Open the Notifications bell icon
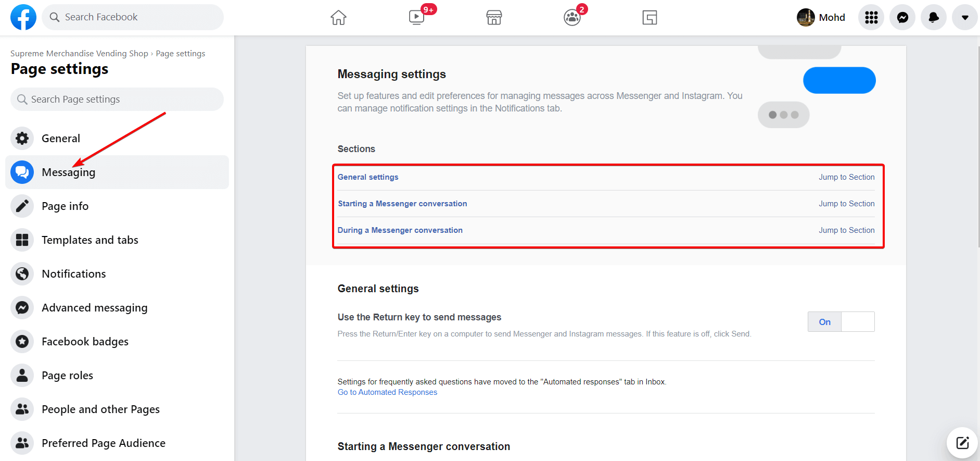The image size is (980, 461). pyautogui.click(x=934, y=17)
